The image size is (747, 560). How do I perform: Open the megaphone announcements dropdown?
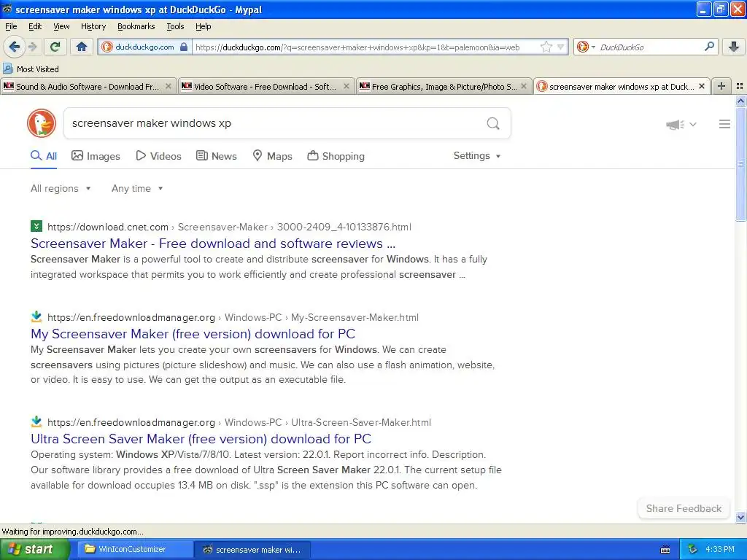tap(681, 124)
